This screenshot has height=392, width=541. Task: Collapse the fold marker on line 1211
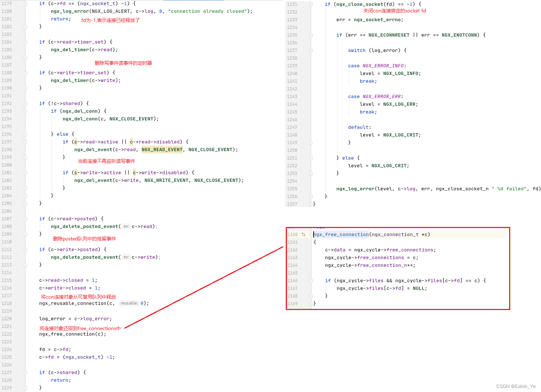25,250
